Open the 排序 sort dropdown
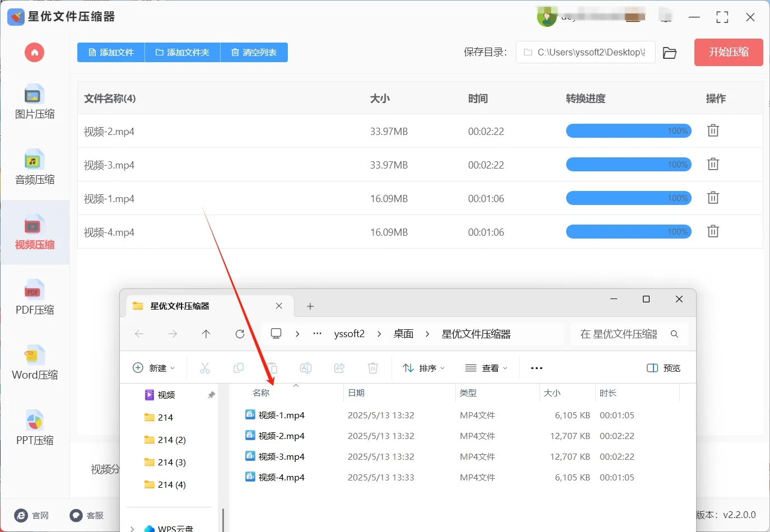 (424, 368)
